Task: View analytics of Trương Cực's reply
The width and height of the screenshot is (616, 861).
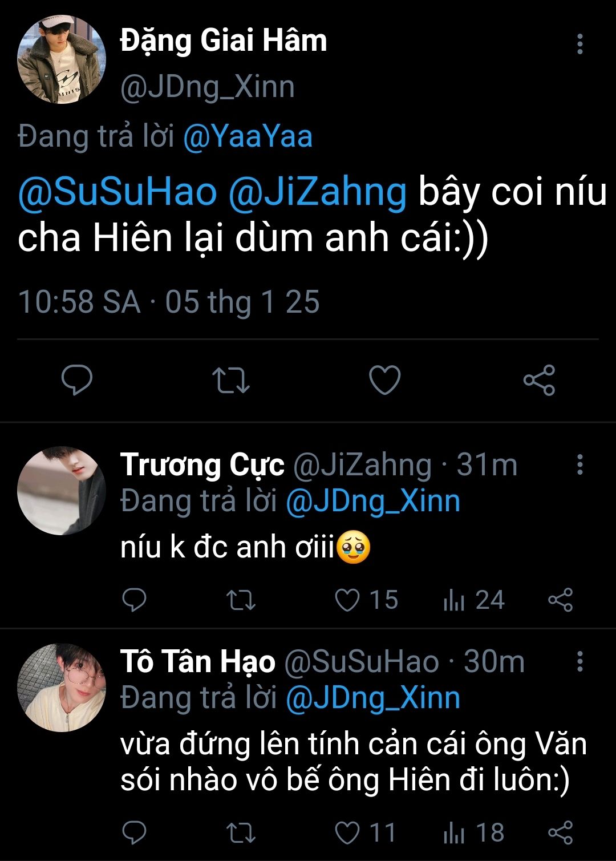Action: coord(454,600)
